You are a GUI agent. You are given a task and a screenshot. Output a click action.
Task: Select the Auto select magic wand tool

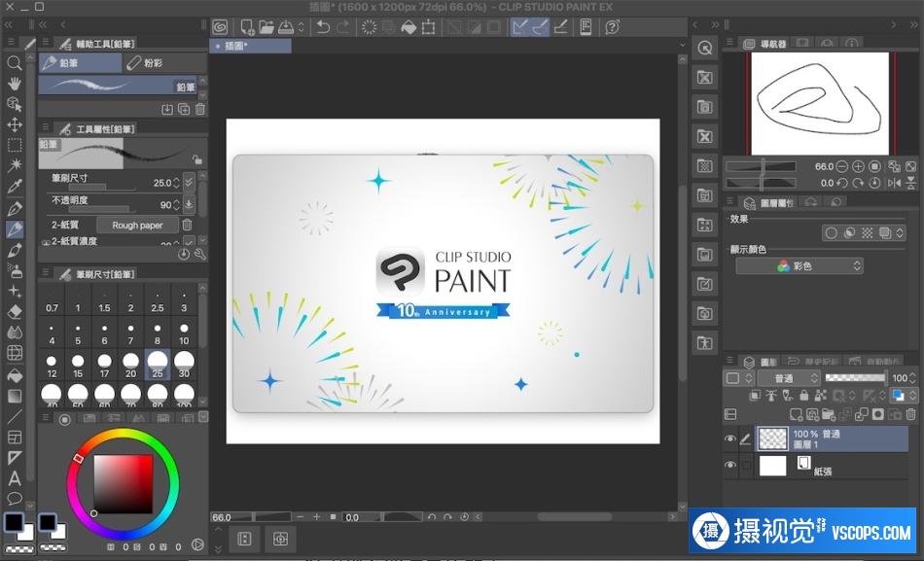click(15, 165)
